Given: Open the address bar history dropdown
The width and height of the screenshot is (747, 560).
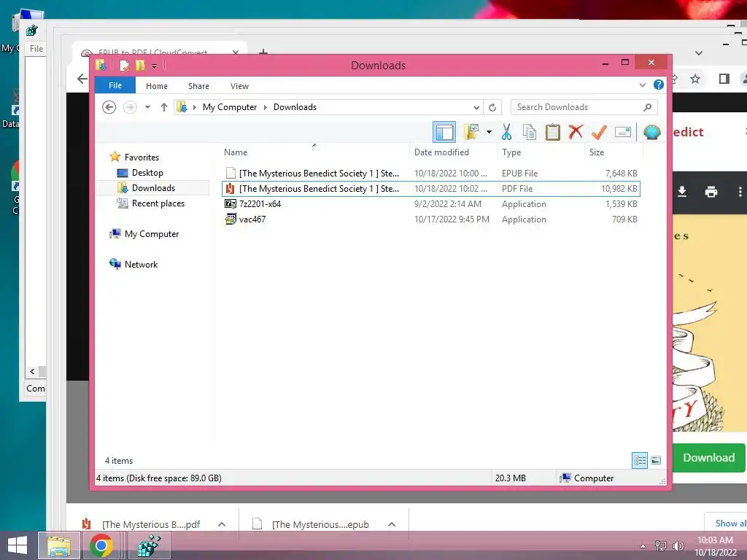Looking at the screenshot, I should click(x=476, y=107).
